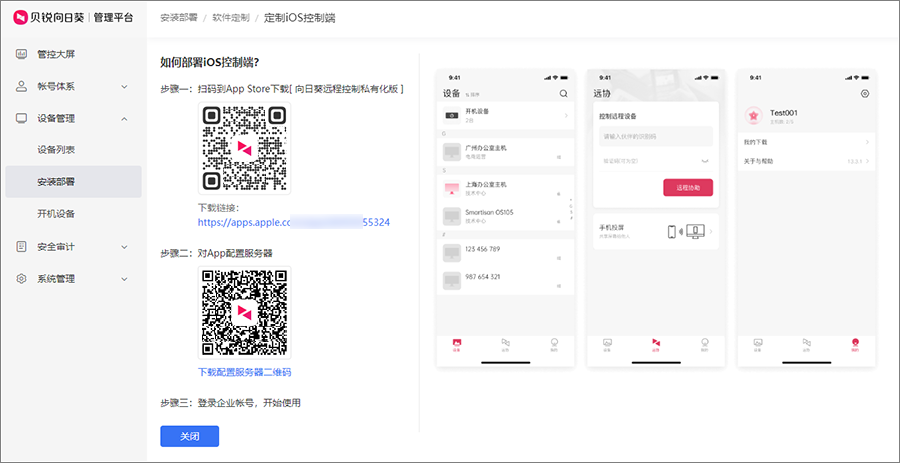Click 软件定制 in the breadcrumb
Screen dimensions: 900x463
click(x=231, y=18)
